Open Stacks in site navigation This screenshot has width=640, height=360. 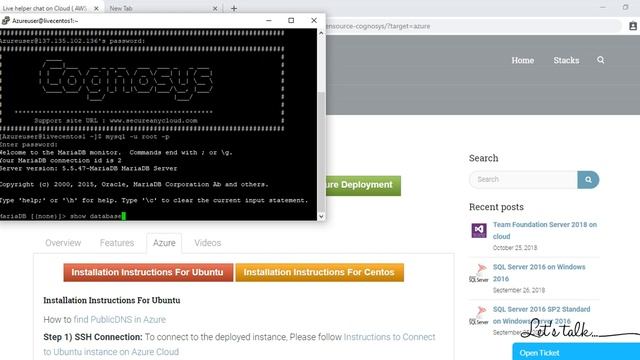[566, 60]
